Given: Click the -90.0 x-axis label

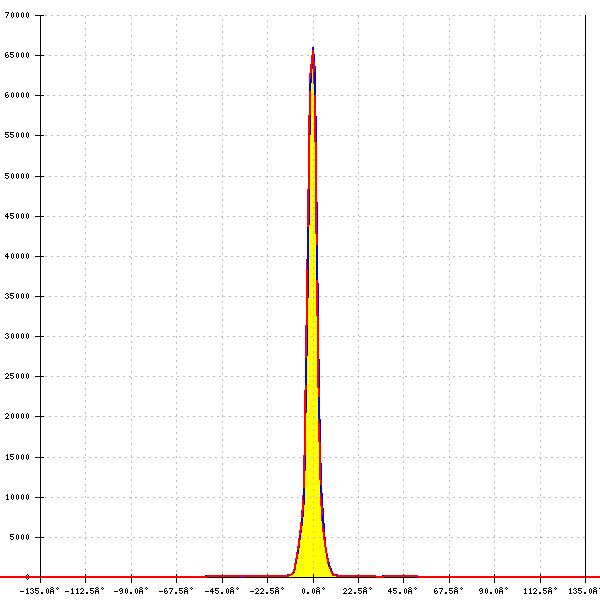Looking at the screenshot, I should (x=131, y=591).
